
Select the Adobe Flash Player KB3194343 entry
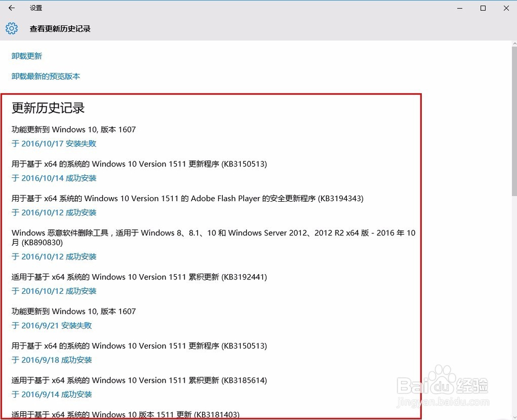(x=187, y=198)
